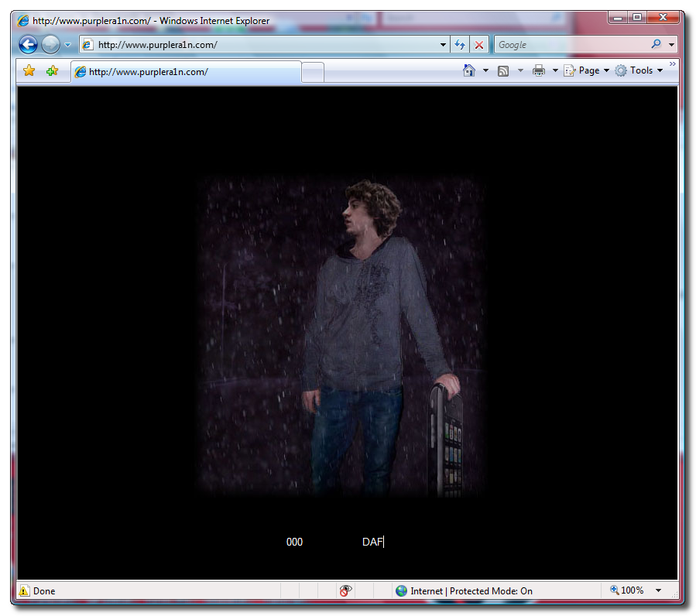The height and width of the screenshot is (616, 696).
Task: Click the DAF text below the image
Action: (x=372, y=542)
